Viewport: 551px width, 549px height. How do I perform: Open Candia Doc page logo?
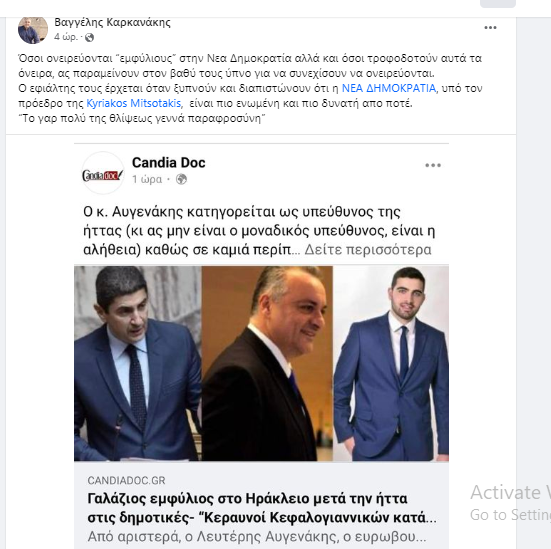pyautogui.click(x=103, y=173)
